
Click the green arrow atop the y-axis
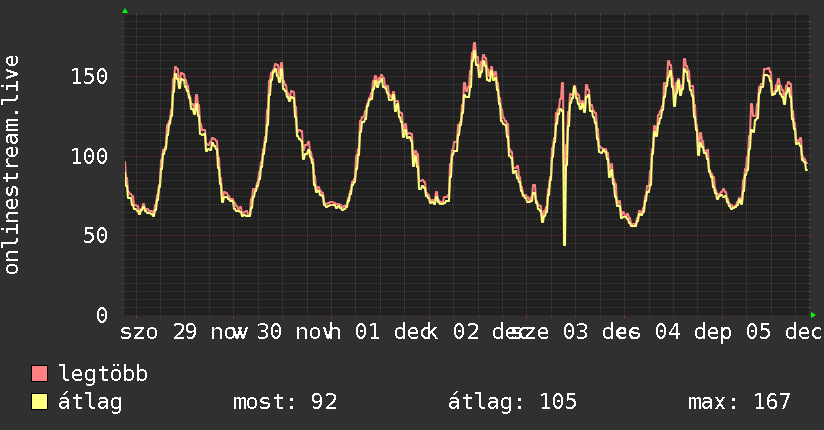[125, 11]
